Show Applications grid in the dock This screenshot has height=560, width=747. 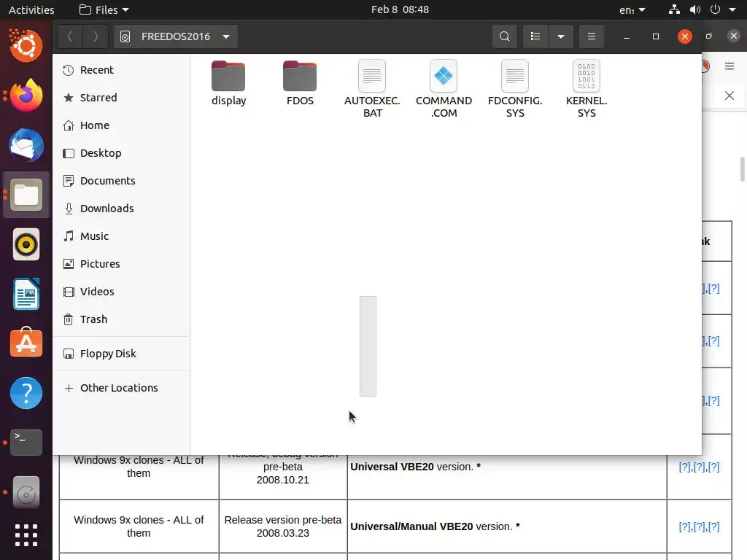coord(26,535)
